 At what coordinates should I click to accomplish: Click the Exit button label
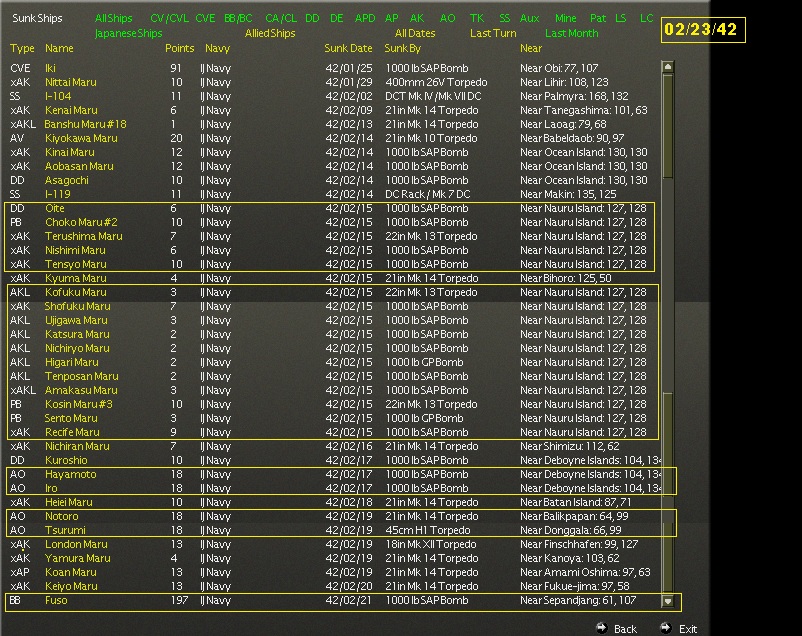(688, 629)
